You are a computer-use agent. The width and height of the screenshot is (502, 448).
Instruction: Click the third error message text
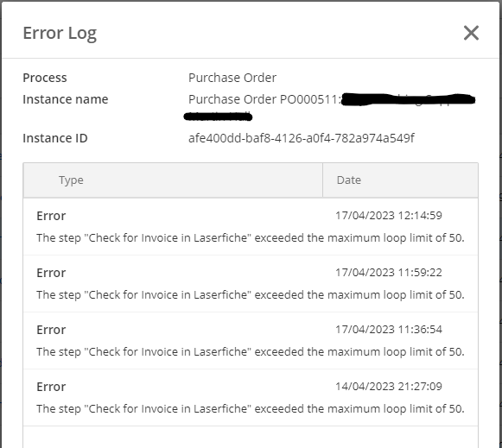[251, 351]
